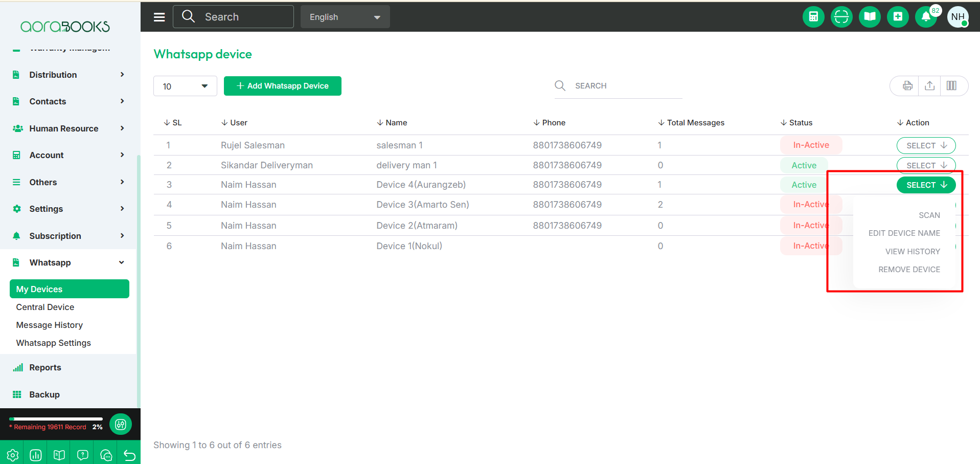This screenshot has width=980, height=464.
Task: Close the SELECT dropdown for Device 4(Aurangzeb)
Action: click(926, 185)
